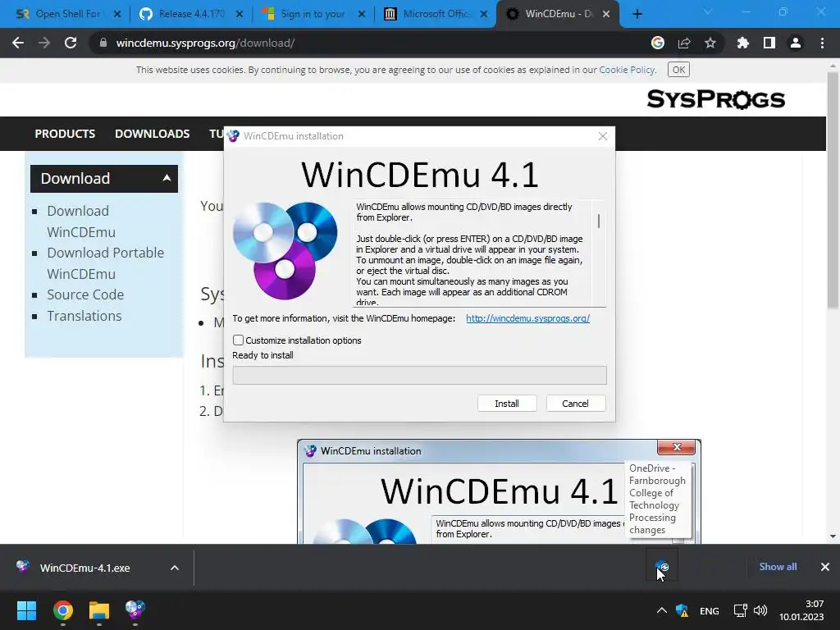
Task: Open the PRODUCTS menu
Action: [x=65, y=134]
